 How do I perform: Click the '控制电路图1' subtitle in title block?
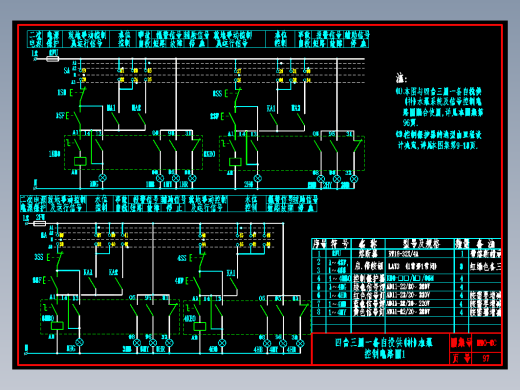[384, 354]
